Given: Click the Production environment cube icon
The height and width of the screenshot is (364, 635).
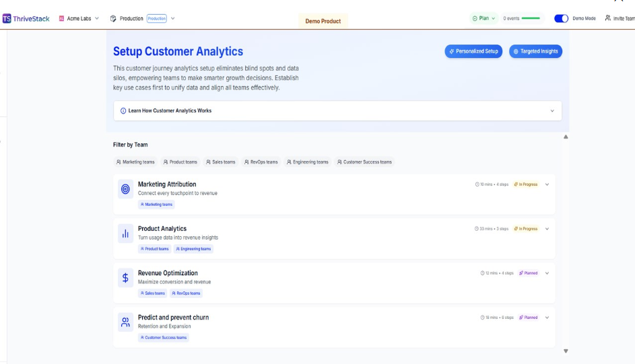Looking at the screenshot, I should click(x=113, y=19).
